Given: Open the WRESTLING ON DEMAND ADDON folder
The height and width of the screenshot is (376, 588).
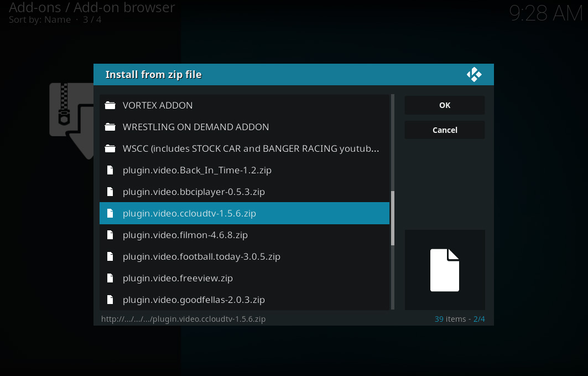Looking at the screenshot, I should (x=244, y=127).
